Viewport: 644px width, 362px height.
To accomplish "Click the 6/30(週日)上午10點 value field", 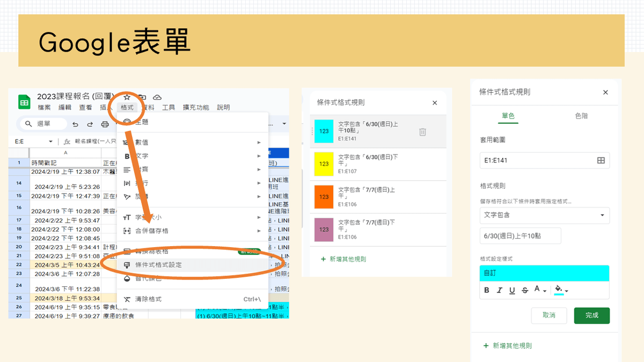I will 520,236.
